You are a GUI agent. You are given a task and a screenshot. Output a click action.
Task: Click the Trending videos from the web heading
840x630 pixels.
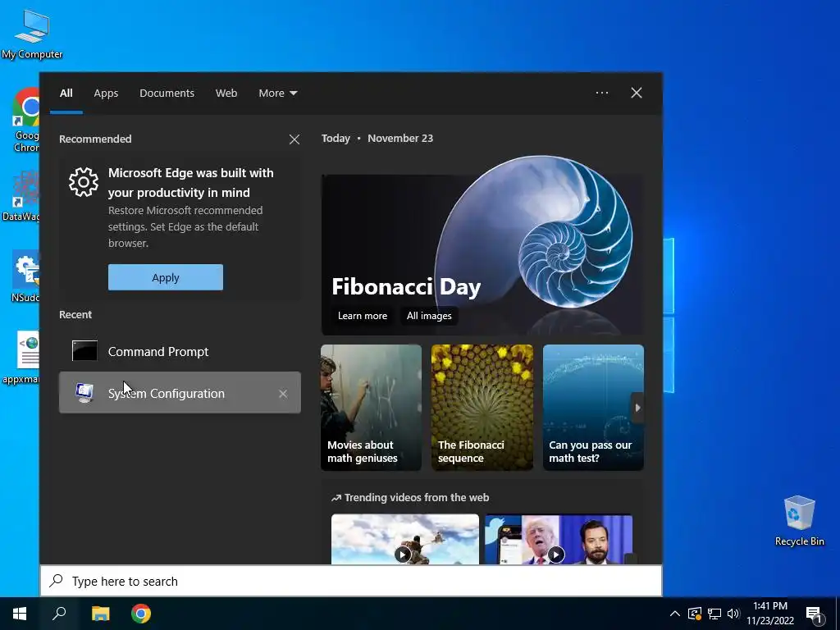410,498
